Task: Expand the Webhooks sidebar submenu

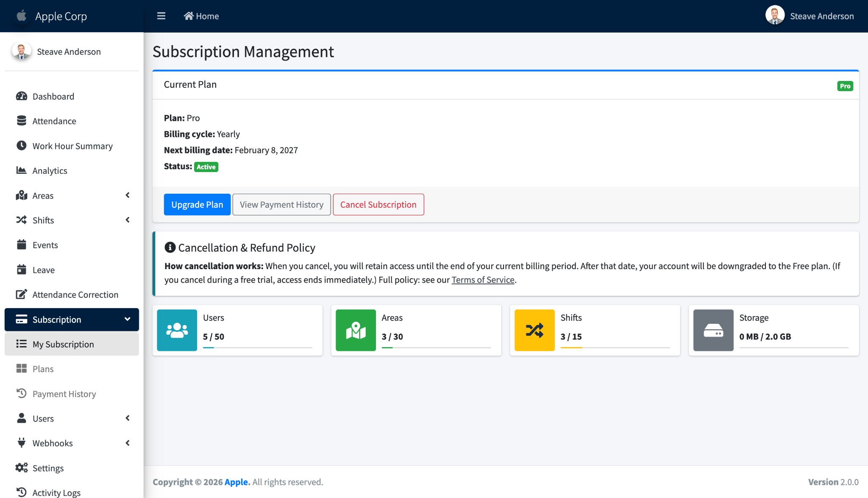Action: [x=127, y=443]
